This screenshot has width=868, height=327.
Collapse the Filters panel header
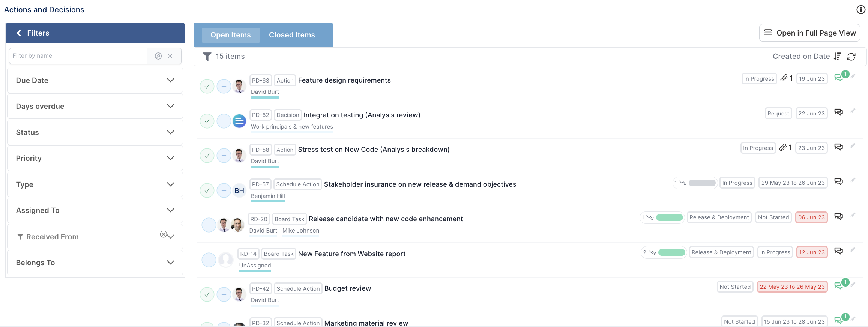tap(95, 33)
